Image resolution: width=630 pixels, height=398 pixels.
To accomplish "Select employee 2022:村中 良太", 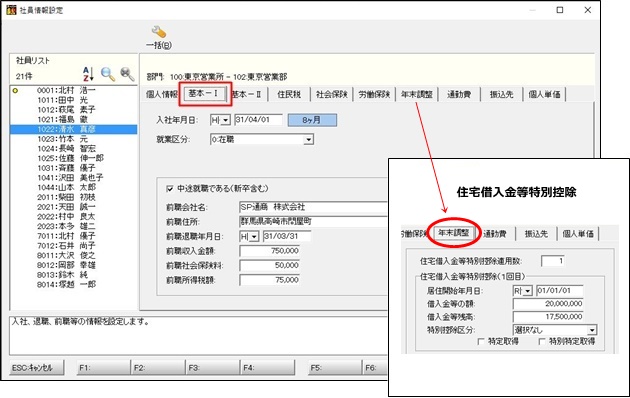I will point(66,216).
